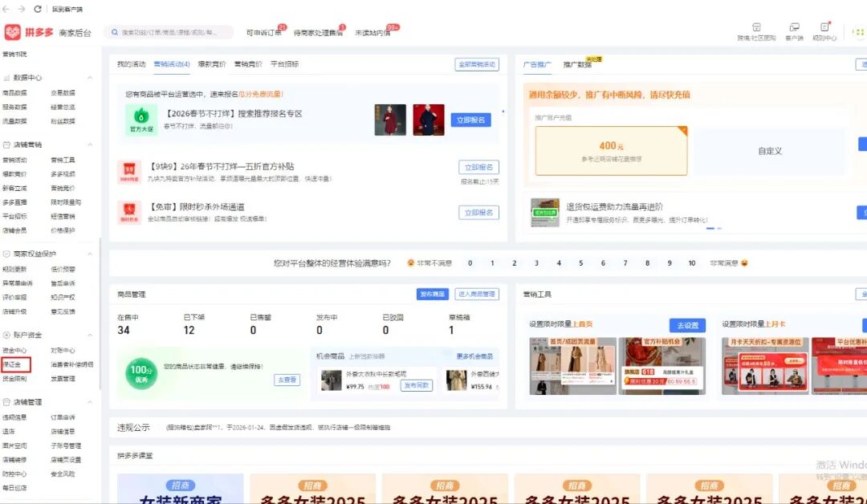Image resolution: width=867 pixels, height=504 pixels.
Task: Select rating score 5 in satisfaction survey
Action: (x=581, y=262)
